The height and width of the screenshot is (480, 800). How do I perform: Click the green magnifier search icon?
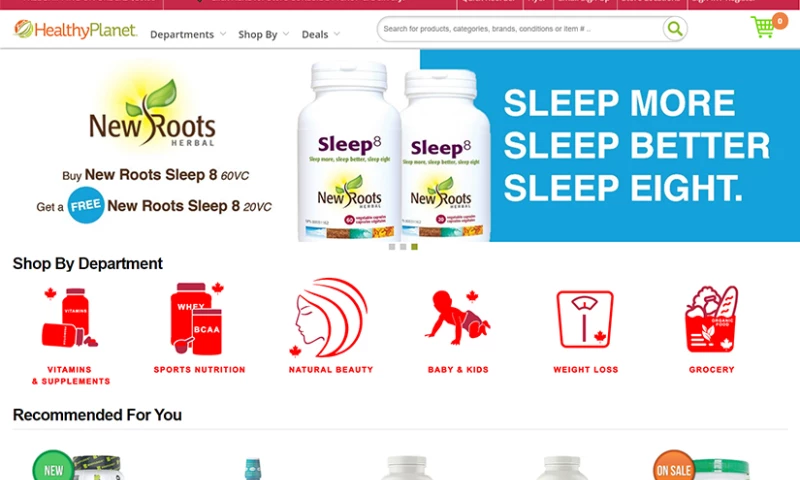(x=674, y=29)
